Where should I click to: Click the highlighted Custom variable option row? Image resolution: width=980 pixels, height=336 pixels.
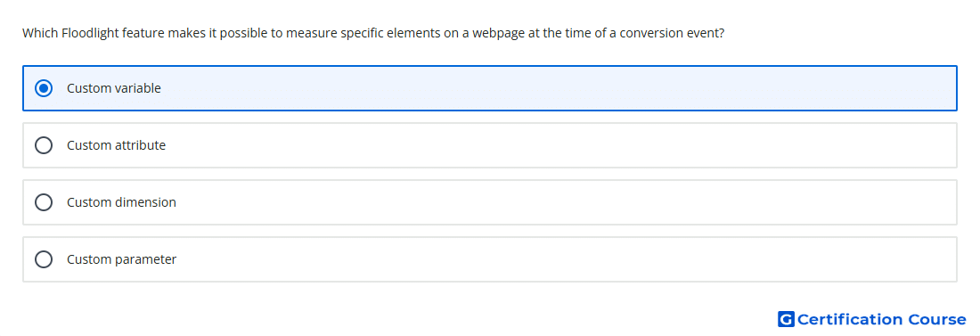tap(490, 88)
